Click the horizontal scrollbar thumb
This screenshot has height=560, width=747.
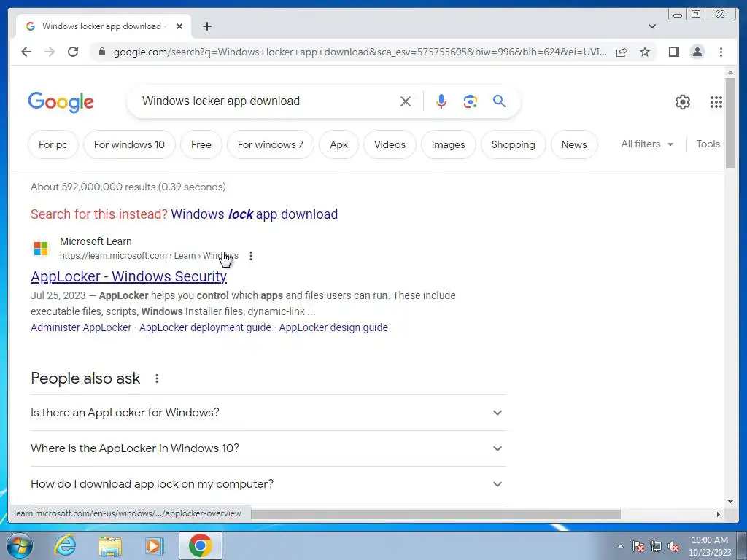tap(436, 514)
